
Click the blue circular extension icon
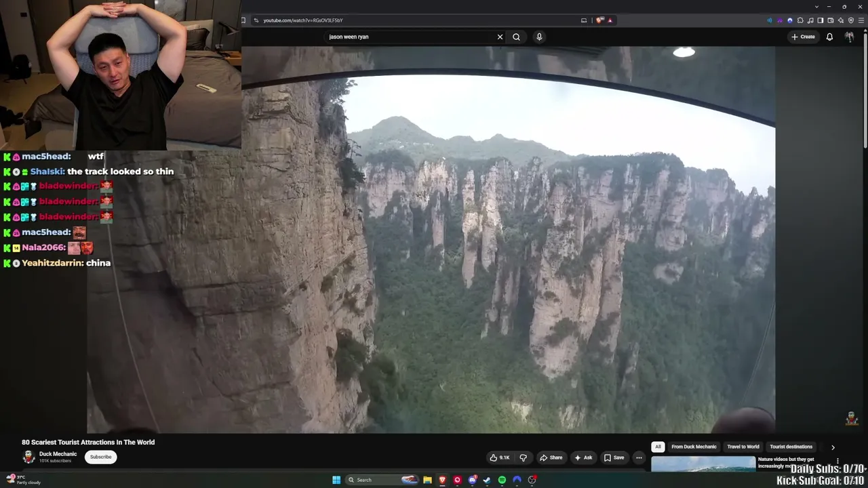790,20
